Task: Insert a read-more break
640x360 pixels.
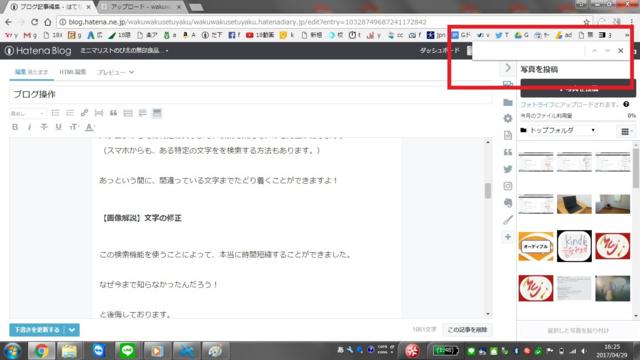Action: tap(99, 113)
